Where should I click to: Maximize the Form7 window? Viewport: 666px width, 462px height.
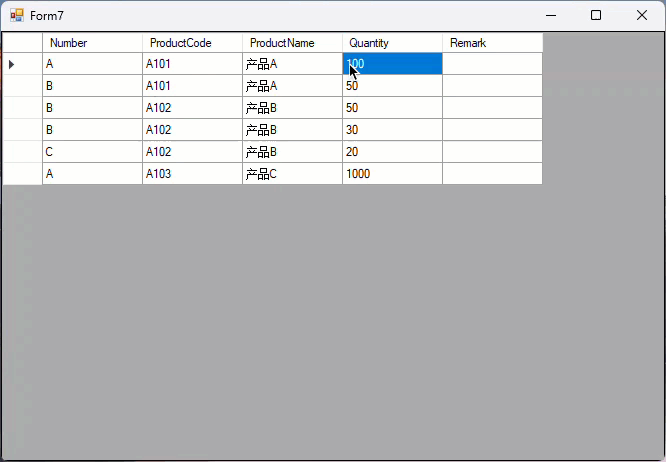pyautogui.click(x=596, y=15)
